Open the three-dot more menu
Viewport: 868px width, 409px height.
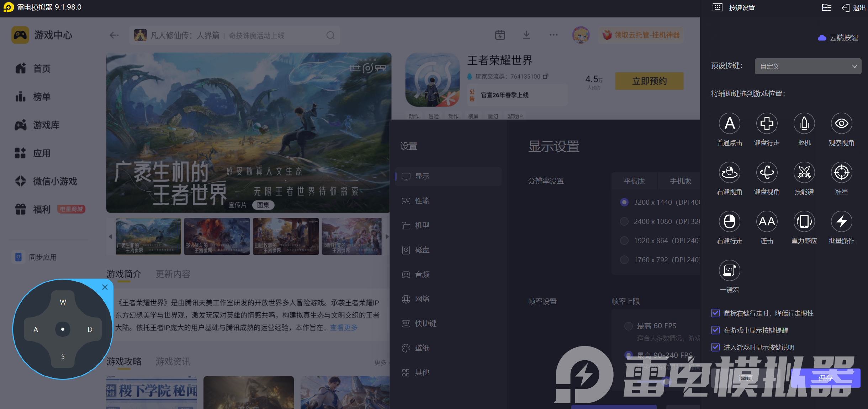click(554, 35)
